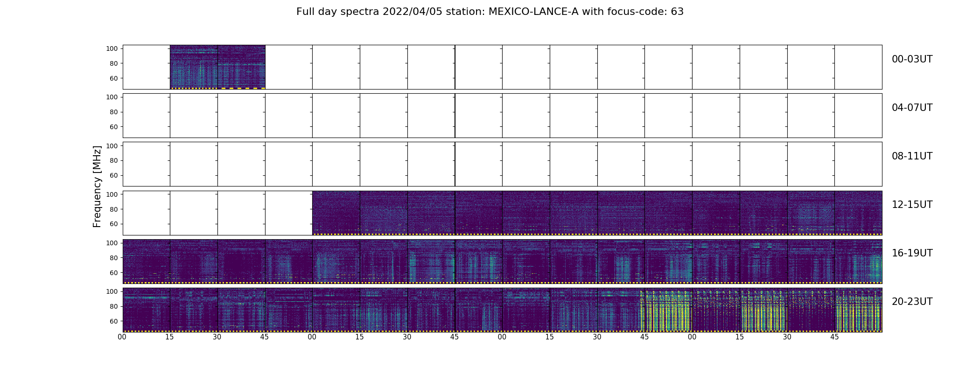Click the "80" frequency tick of the 16-19UT row
This screenshot has height=373, width=980.
click(x=113, y=257)
